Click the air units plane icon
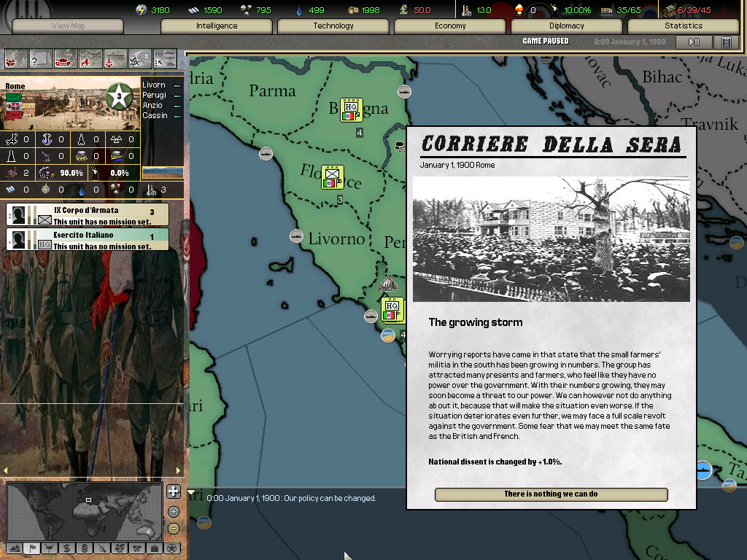Screen dimensions: 747x560 (90, 58)
